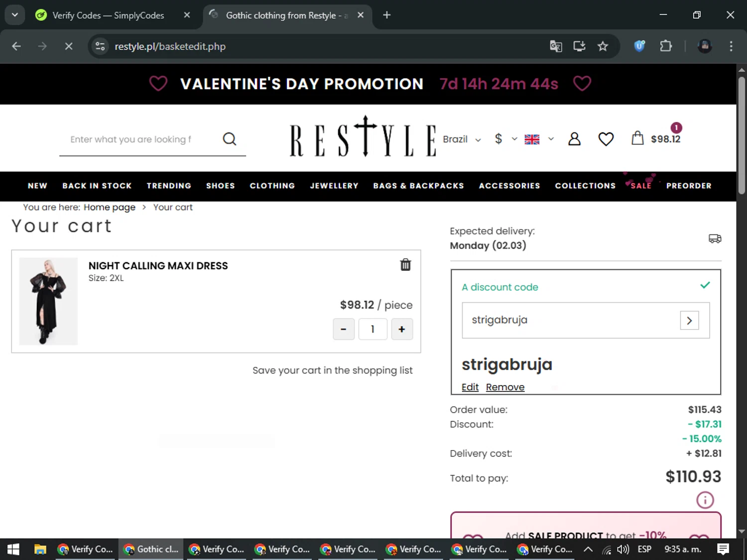Screen dimensions: 747x560
Task: Decrease quantity with minus button
Action: [344, 329]
